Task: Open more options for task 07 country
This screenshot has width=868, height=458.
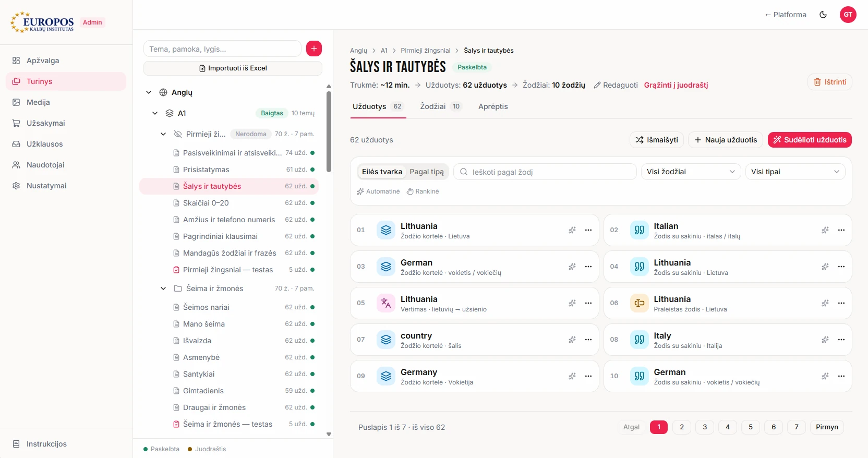Action: [x=588, y=340]
